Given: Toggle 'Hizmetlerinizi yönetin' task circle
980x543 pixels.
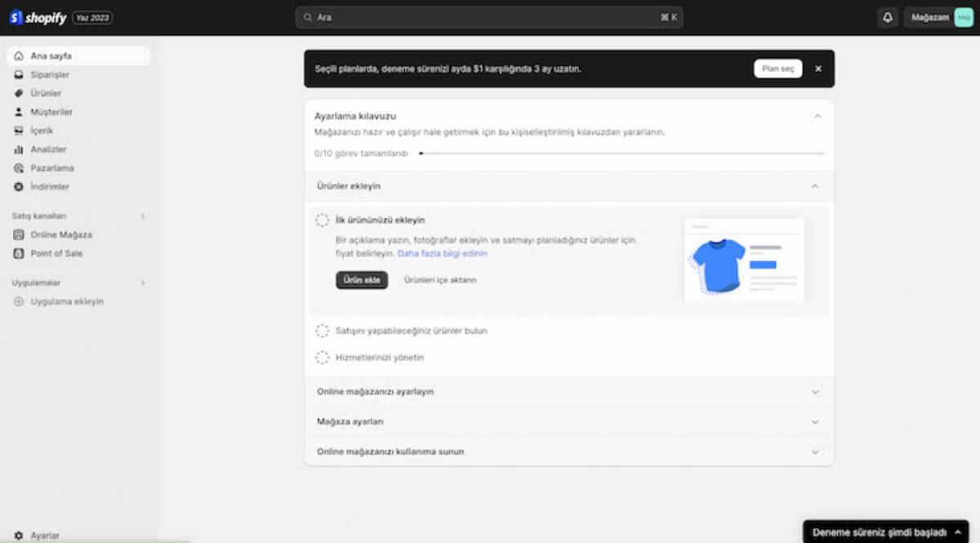Looking at the screenshot, I should (323, 358).
